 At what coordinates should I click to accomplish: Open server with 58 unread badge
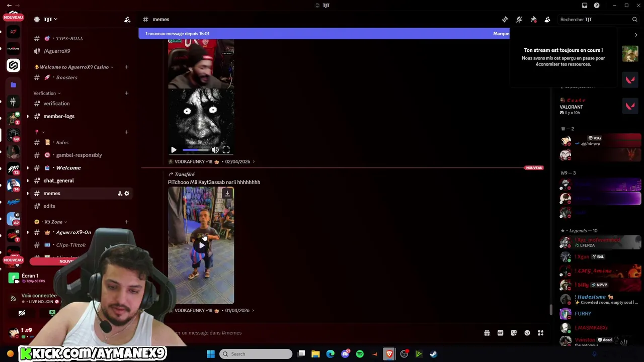14,135
